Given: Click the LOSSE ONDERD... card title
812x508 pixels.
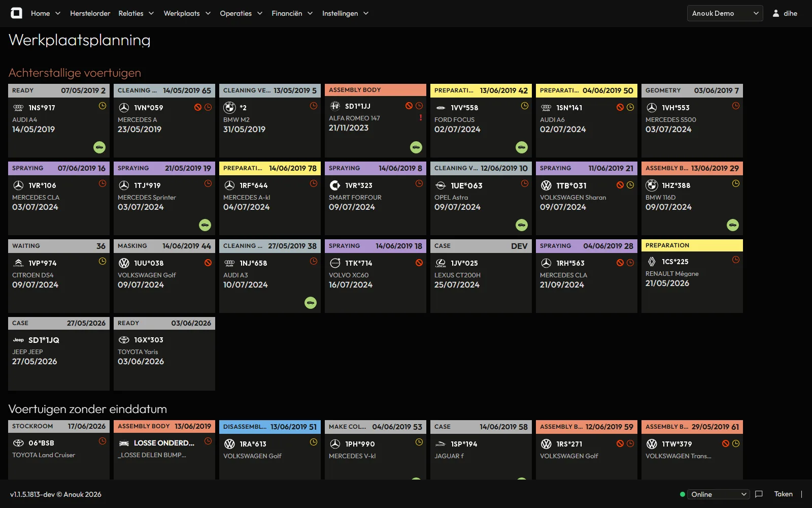Looking at the screenshot, I should coord(164,443).
